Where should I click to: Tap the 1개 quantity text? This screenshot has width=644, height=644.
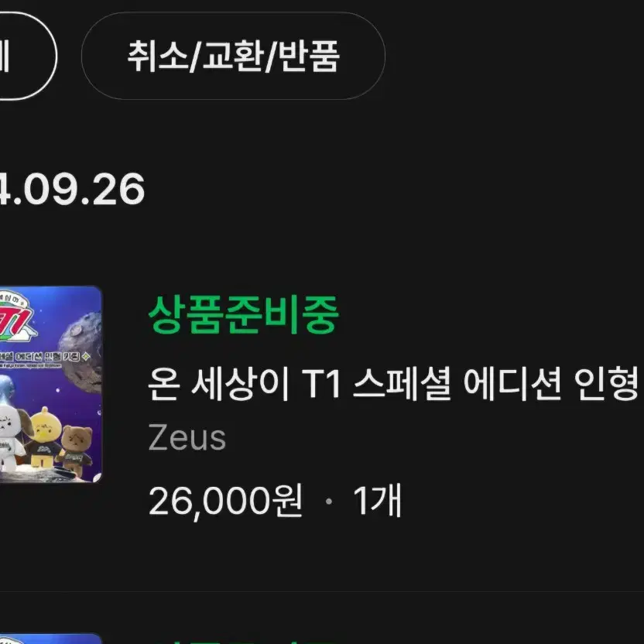[x=377, y=500]
